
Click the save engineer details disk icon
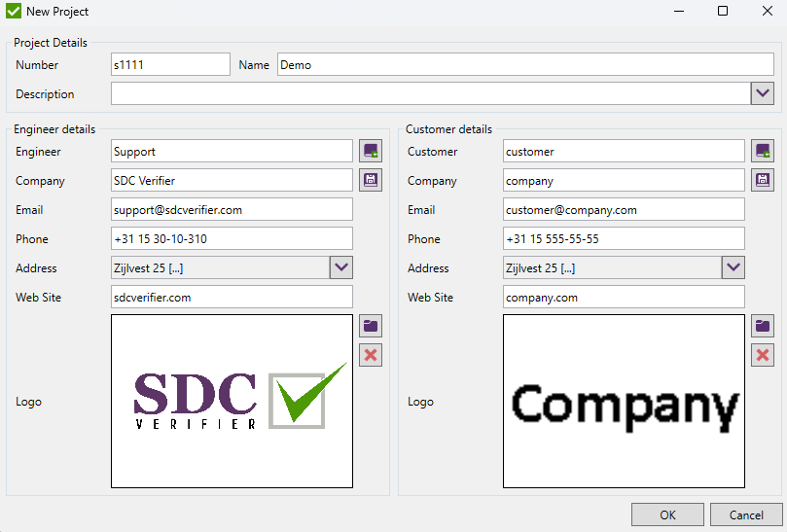click(x=371, y=180)
